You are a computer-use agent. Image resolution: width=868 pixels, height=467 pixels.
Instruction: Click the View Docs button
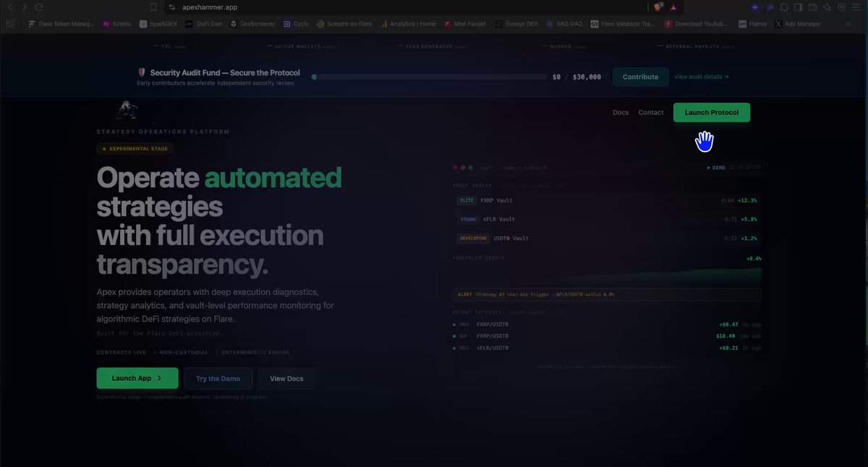click(286, 379)
